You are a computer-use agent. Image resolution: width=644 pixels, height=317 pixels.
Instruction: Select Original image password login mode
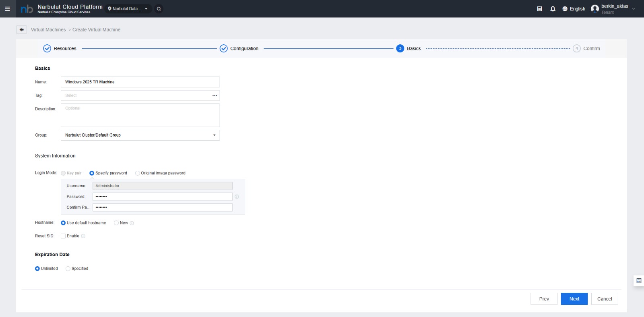138,173
